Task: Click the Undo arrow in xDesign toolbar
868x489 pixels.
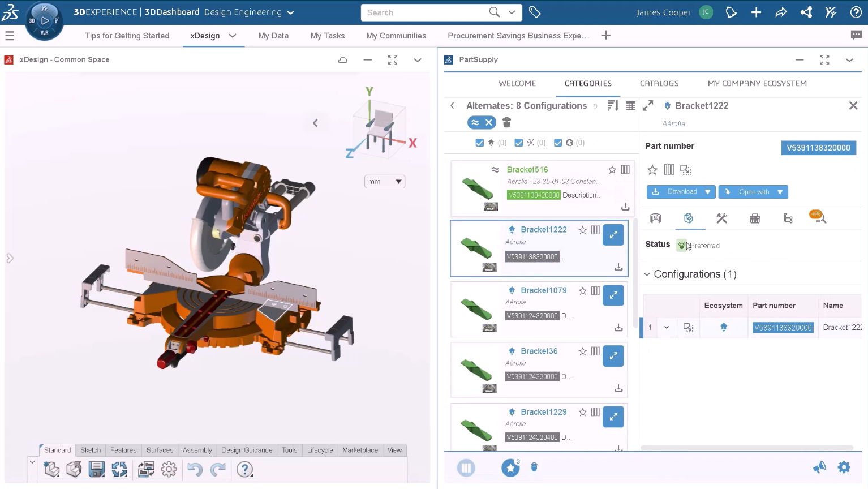Action: (x=195, y=469)
